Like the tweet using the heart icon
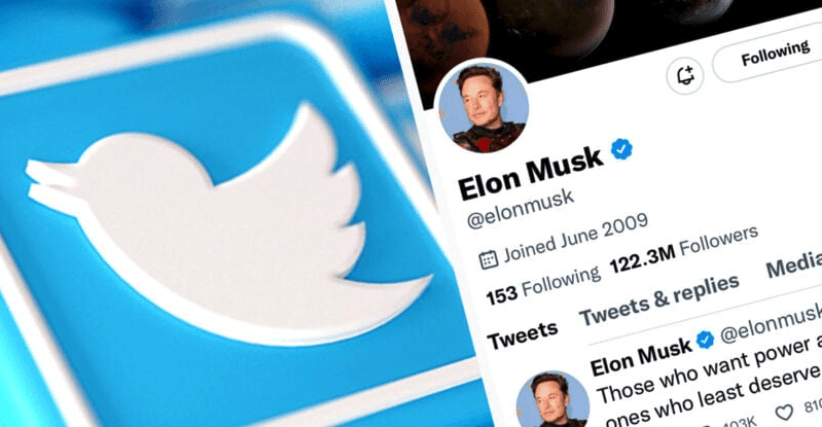822x427 pixels. [784, 412]
